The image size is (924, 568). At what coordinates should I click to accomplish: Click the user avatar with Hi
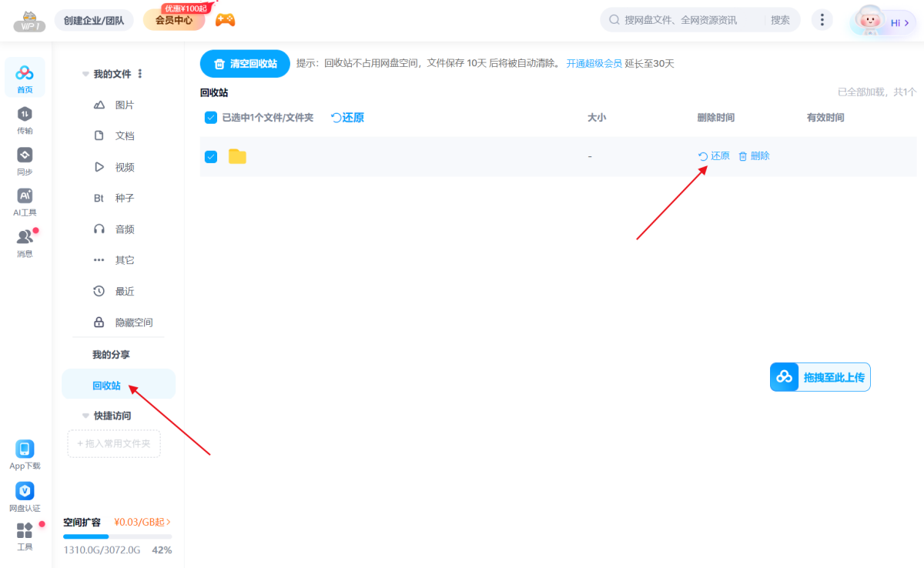click(x=883, y=22)
